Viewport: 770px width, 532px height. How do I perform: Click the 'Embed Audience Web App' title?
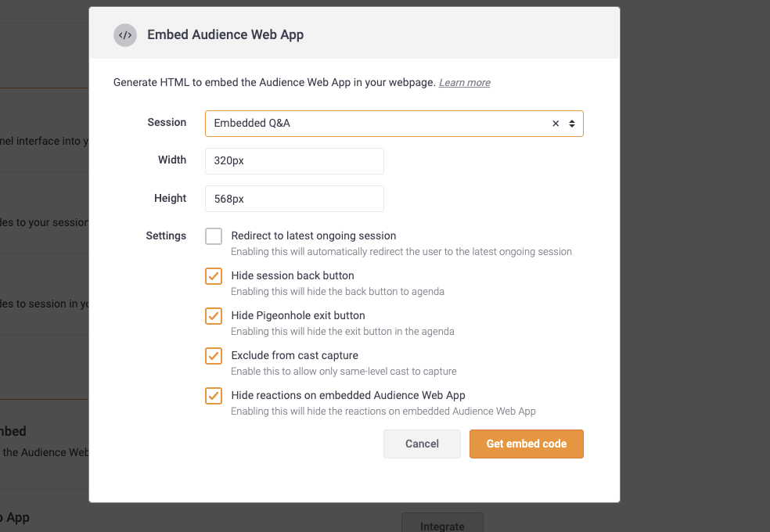(x=225, y=35)
